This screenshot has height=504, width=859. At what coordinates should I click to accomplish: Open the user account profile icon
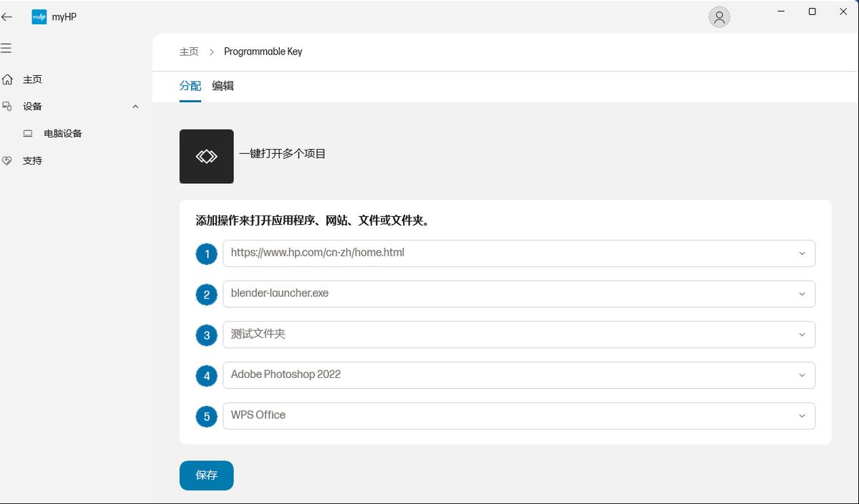(719, 17)
